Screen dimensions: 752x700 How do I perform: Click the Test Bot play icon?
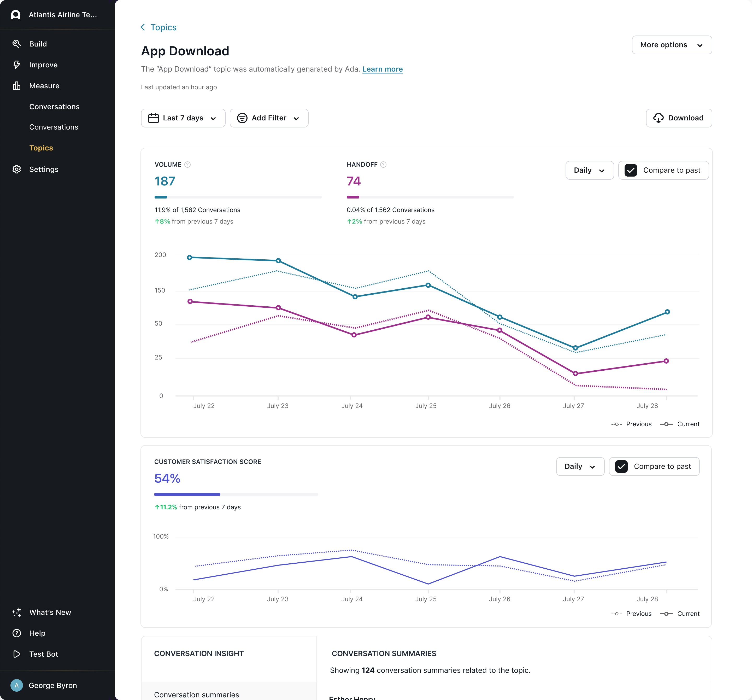click(x=16, y=654)
